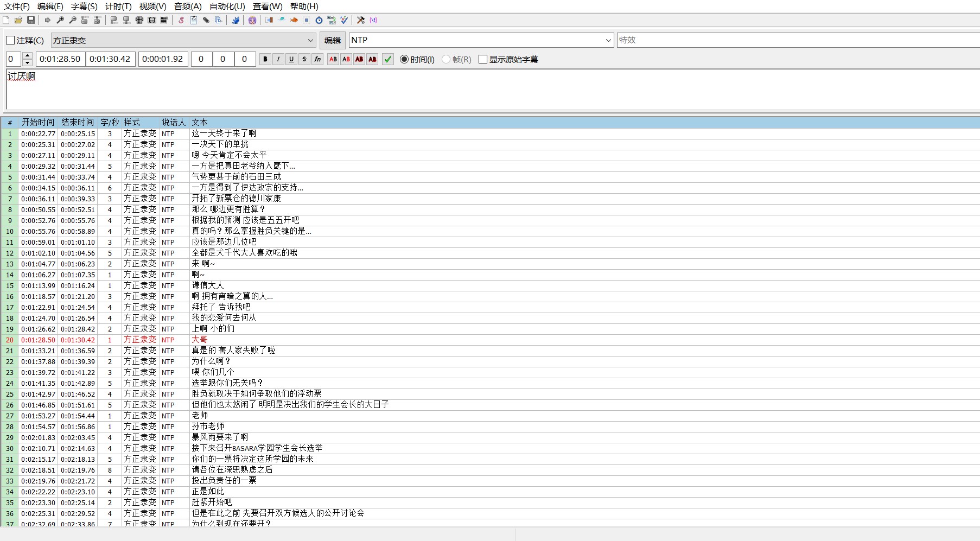Click the 编辑 style edit button
The width and height of the screenshot is (980, 541).
[x=333, y=40]
